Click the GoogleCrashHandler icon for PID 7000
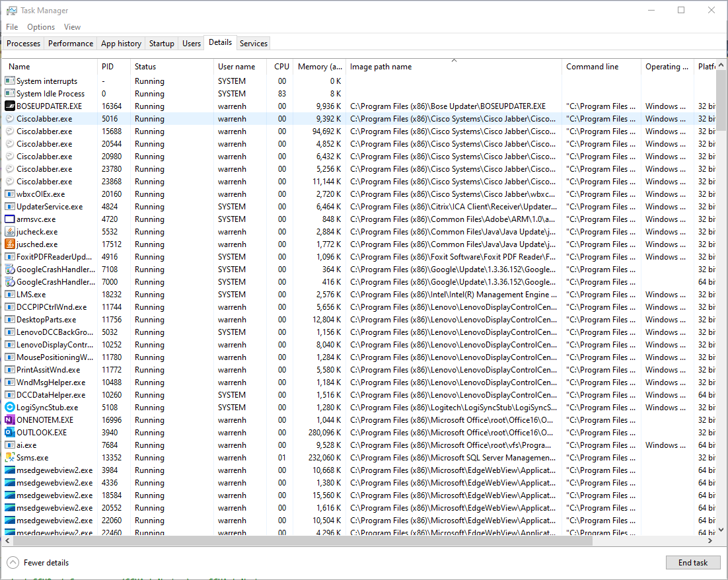This screenshot has width=728, height=580. coord(10,281)
